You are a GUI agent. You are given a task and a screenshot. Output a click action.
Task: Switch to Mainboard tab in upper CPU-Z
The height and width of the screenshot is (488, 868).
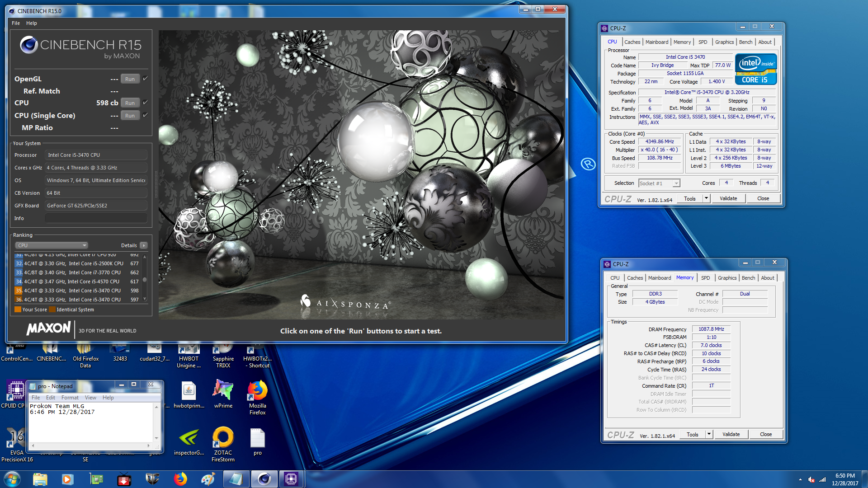657,42
